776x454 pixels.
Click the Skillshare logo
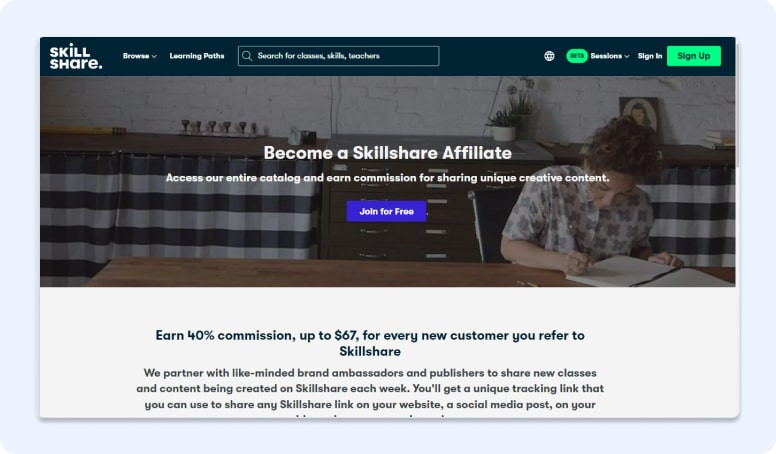pos(76,56)
